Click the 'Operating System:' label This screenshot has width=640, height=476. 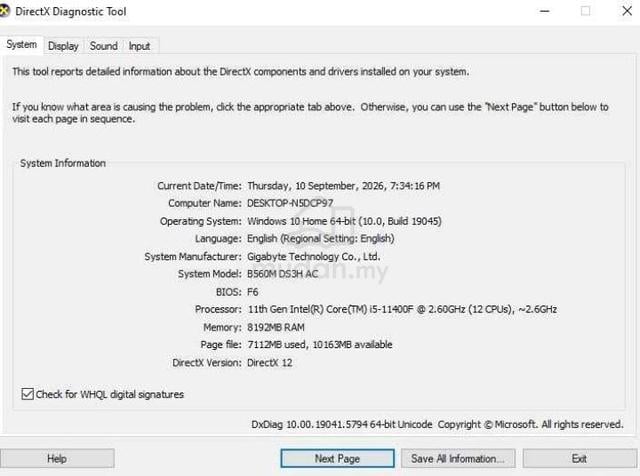pos(201,221)
